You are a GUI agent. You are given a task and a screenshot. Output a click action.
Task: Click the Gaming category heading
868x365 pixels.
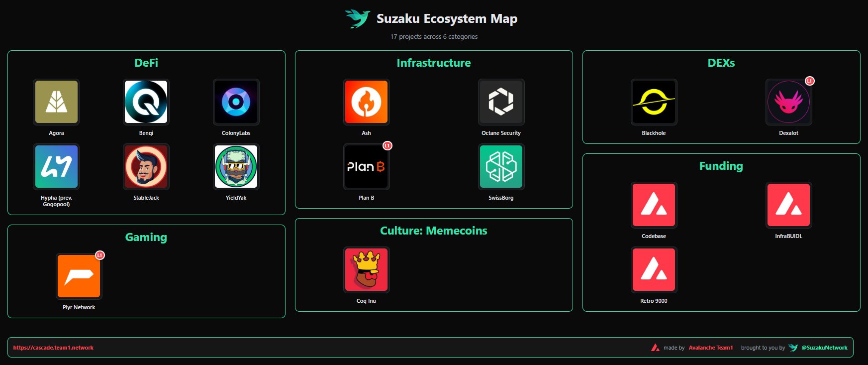[146, 237]
